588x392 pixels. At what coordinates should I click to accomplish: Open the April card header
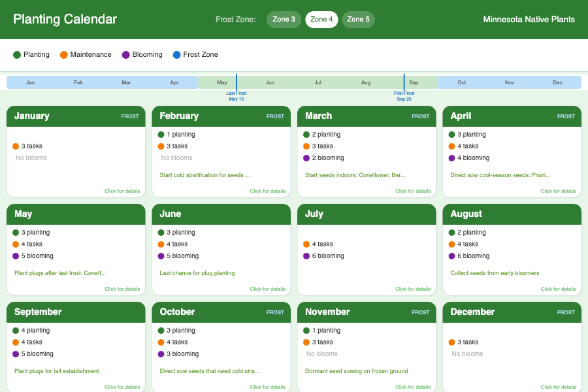click(512, 116)
